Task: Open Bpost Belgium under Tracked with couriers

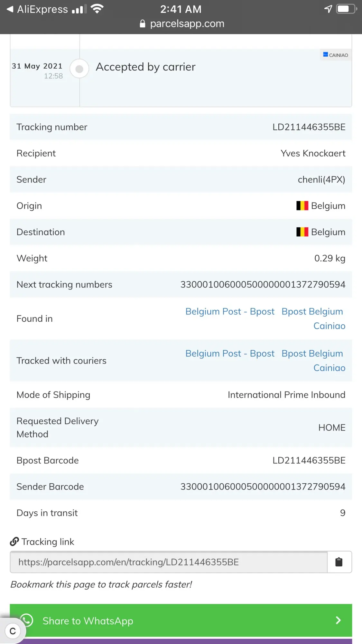Action: pos(312,354)
